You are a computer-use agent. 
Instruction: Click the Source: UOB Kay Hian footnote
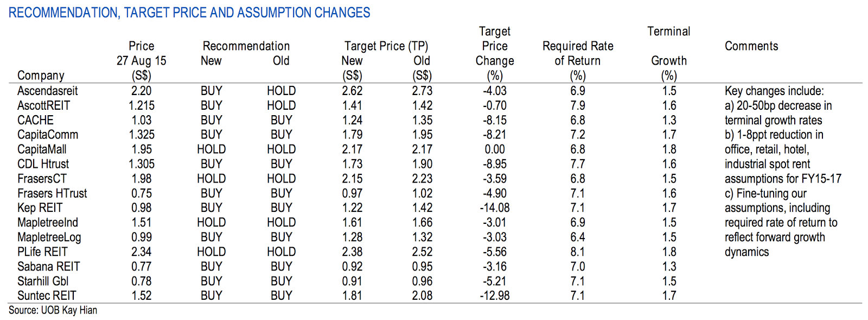[x=53, y=310]
